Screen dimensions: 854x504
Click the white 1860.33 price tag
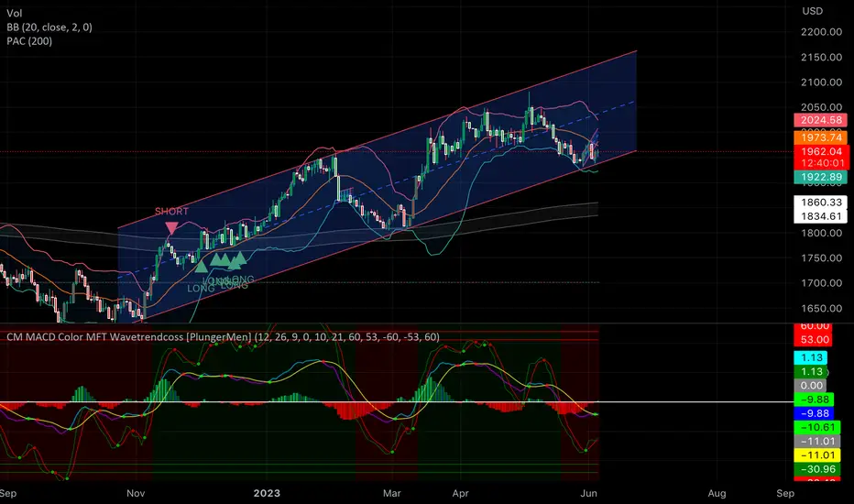[821, 203]
